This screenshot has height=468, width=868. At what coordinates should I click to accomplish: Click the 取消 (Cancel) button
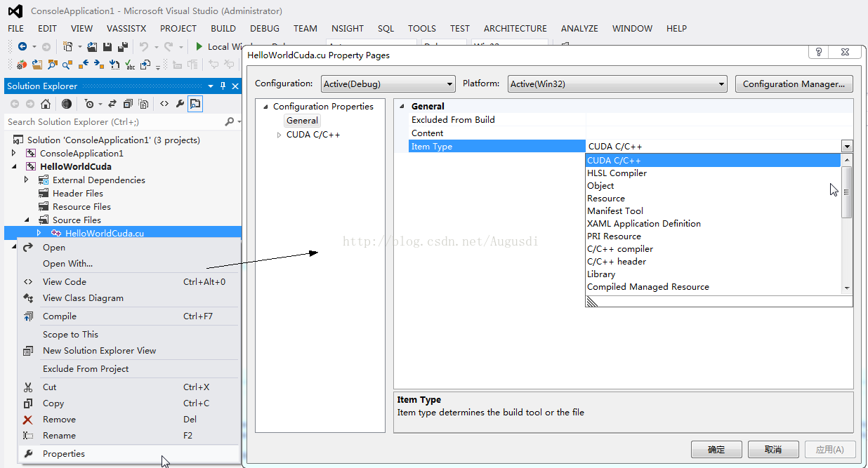[x=773, y=449]
